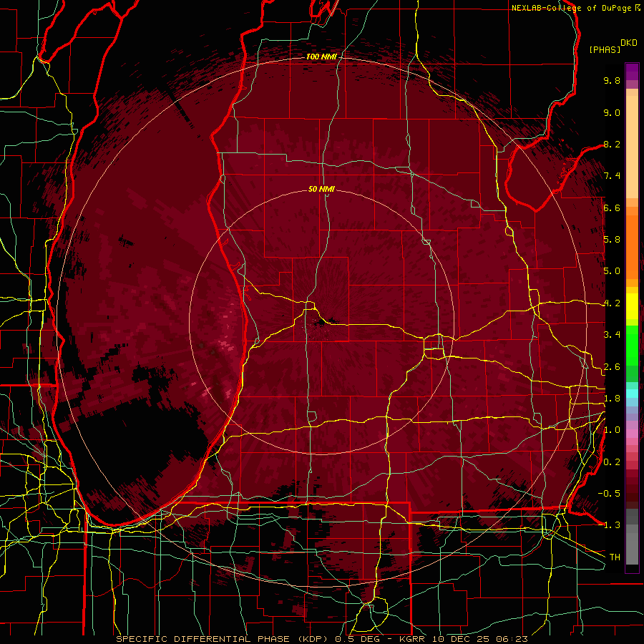
Task: Select the orange segment of the color bar
Action: click(632, 247)
